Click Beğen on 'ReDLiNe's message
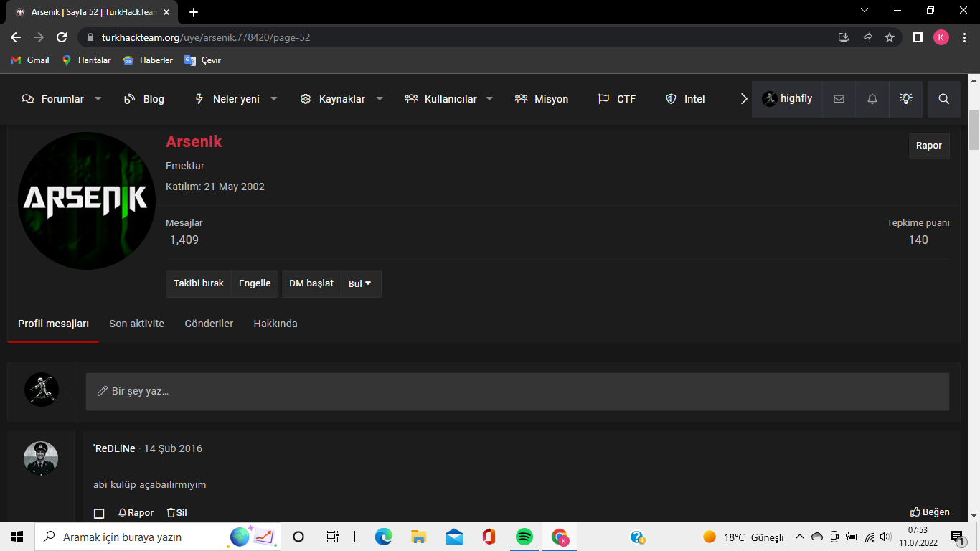The height and width of the screenshot is (551, 980). coord(930,512)
